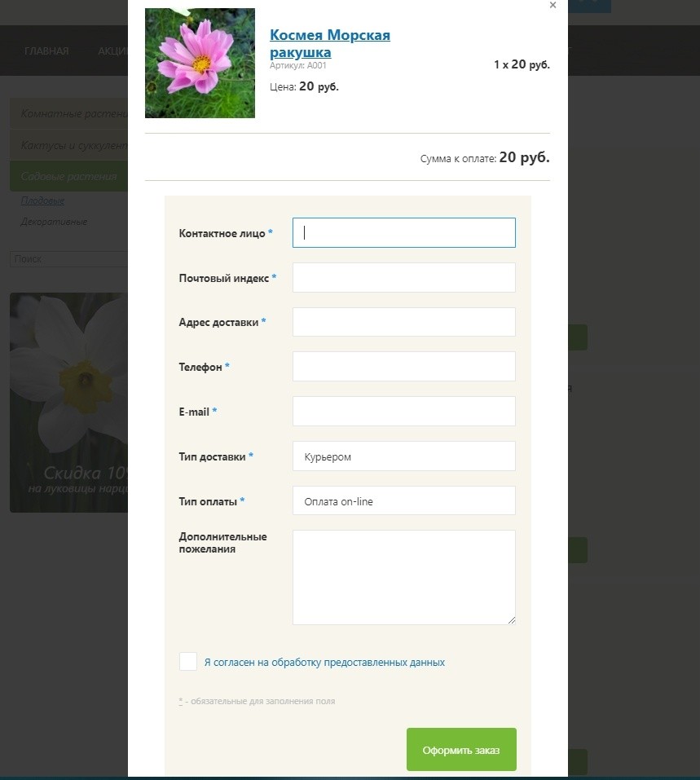Open the Декоративные subcategory
Viewport: 700px width, 780px height.
[55, 222]
